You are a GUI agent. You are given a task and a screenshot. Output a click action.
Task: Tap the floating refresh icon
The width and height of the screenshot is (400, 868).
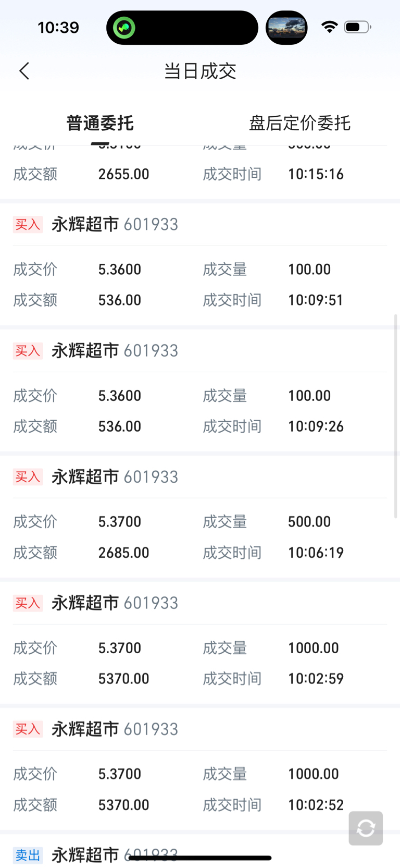pos(366,828)
